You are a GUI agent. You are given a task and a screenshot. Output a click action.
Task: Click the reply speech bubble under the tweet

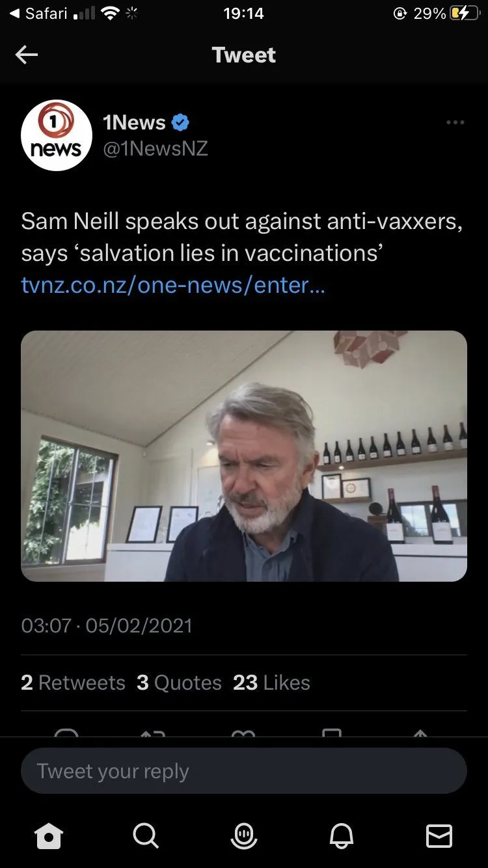click(x=68, y=735)
